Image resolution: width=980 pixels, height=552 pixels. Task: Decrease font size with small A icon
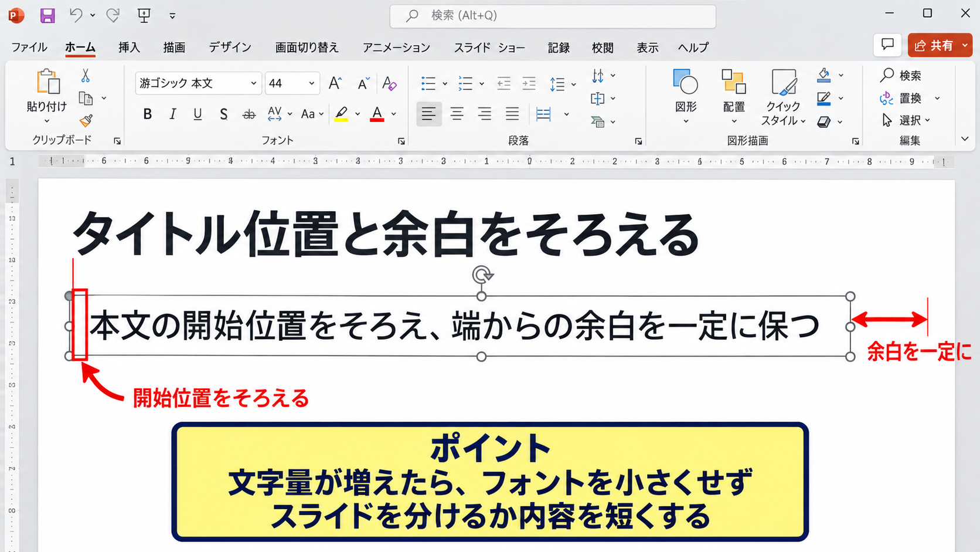(363, 83)
